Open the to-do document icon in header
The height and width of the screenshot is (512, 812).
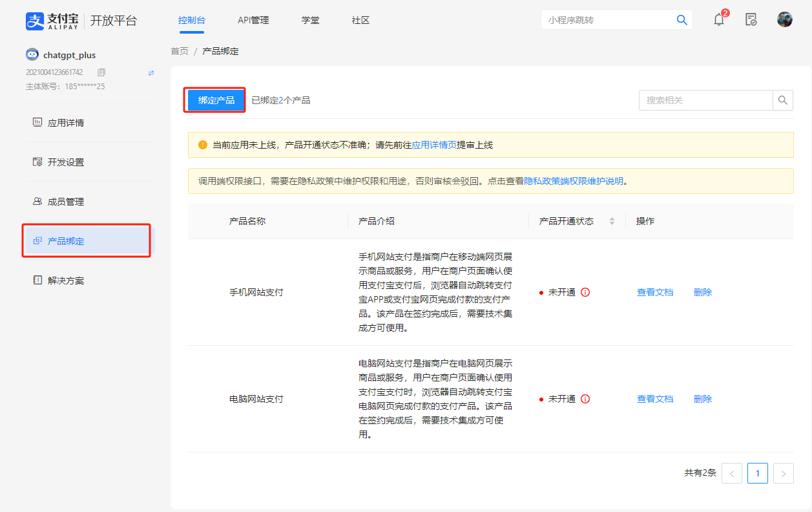click(x=751, y=20)
